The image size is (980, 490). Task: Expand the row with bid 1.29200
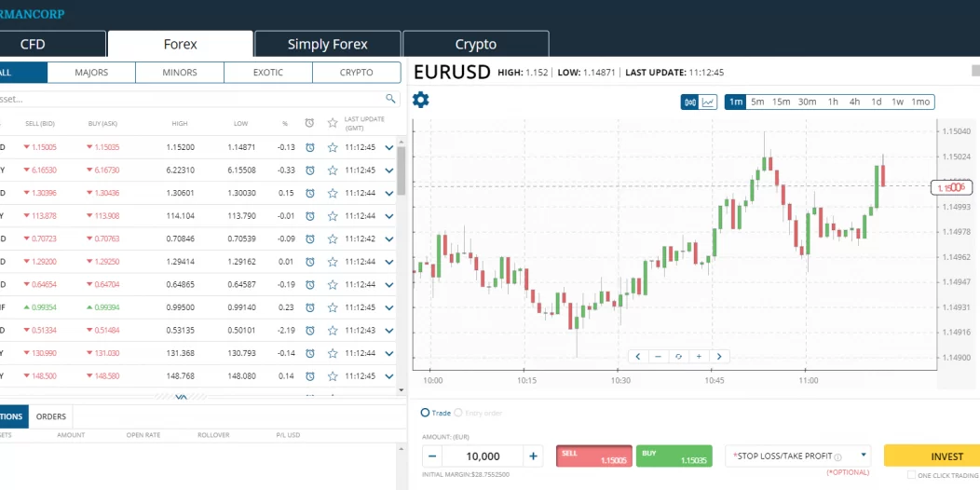click(x=389, y=262)
